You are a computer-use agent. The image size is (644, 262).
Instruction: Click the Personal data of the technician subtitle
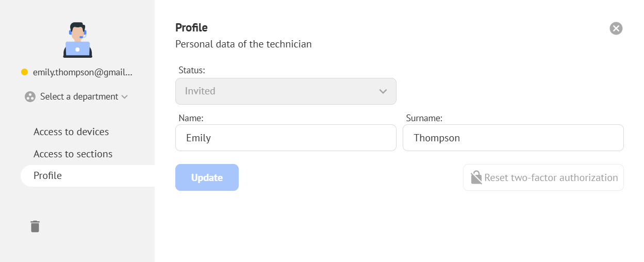point(243,44)
